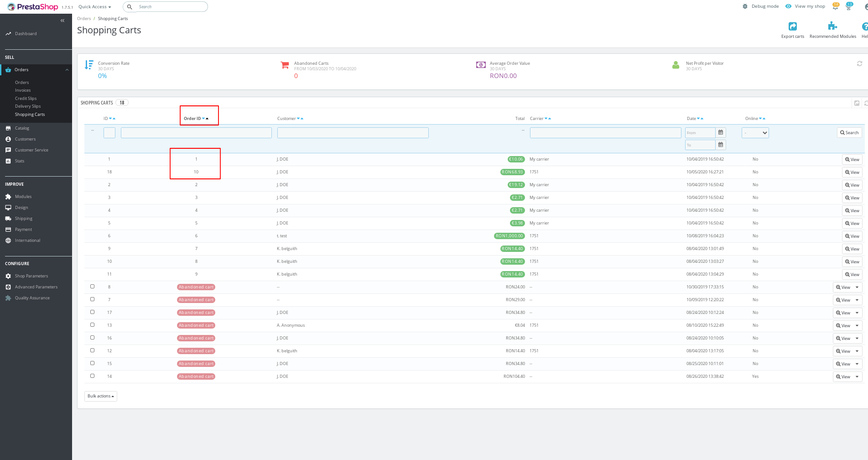The height and width of the screenshot is (460, 868).
Task: Open the Quick Access dropdown
Action: (x=94, y=7)
